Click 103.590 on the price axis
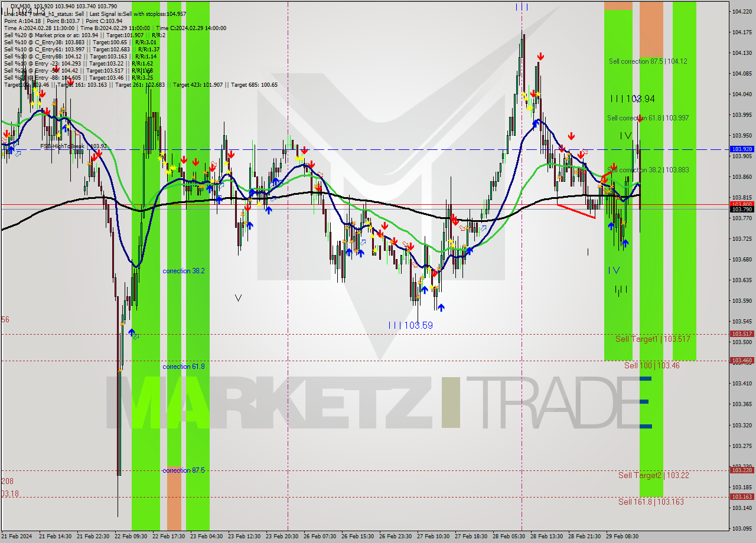 tap(742, 300)
